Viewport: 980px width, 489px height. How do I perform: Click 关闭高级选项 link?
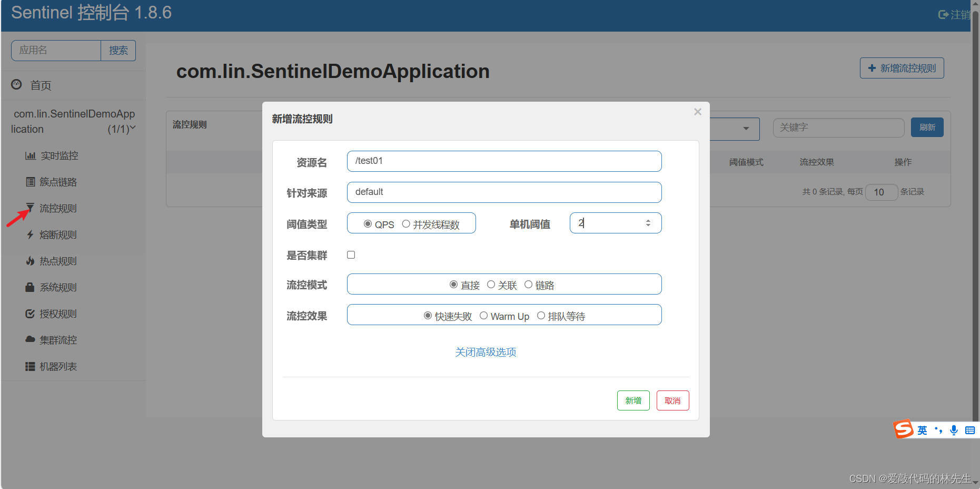[x=486, y=352]
